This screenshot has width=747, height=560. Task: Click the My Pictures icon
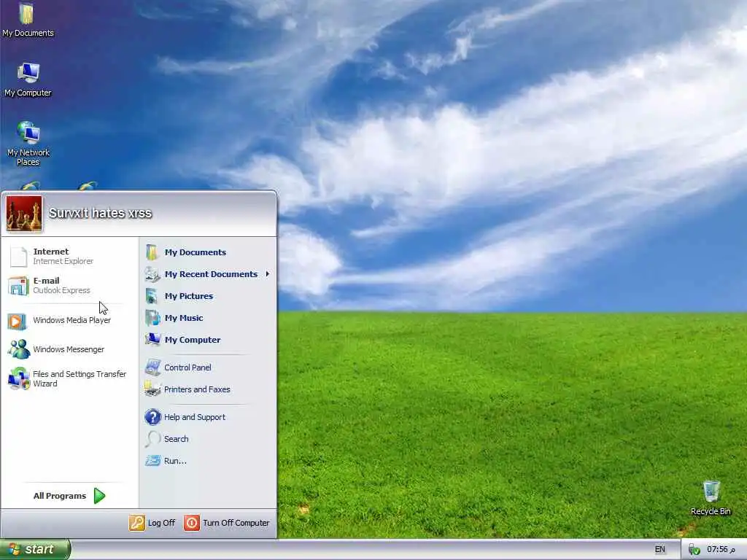pos(152,296)
